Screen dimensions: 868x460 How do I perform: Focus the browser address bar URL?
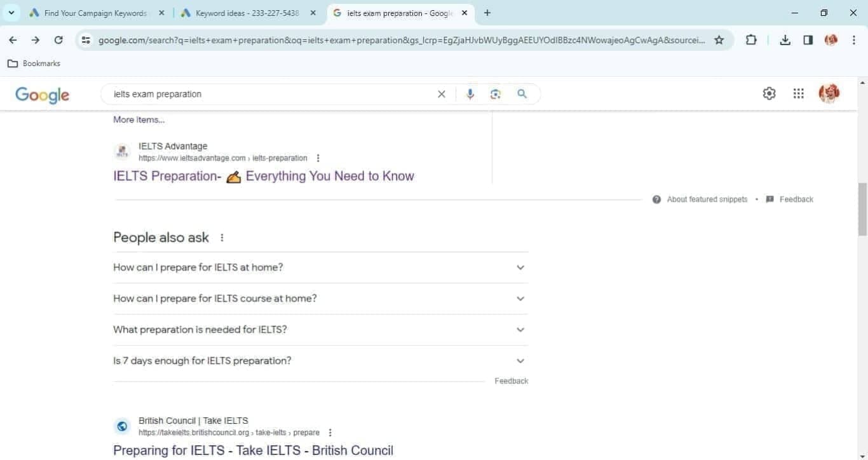[402, 40]
